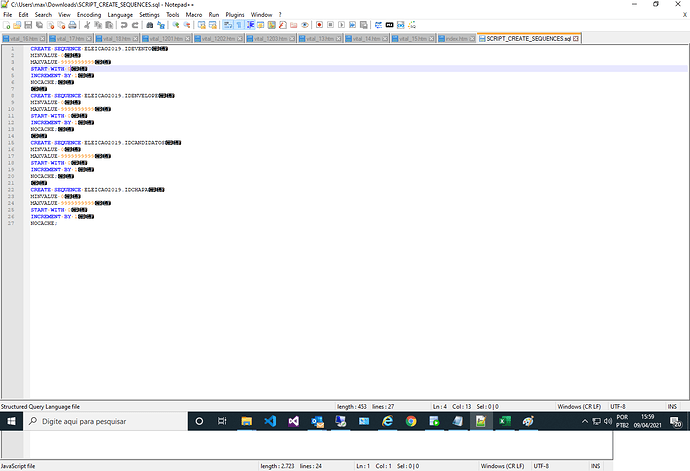Click the Stop recording macro icon

pos(330,25)
